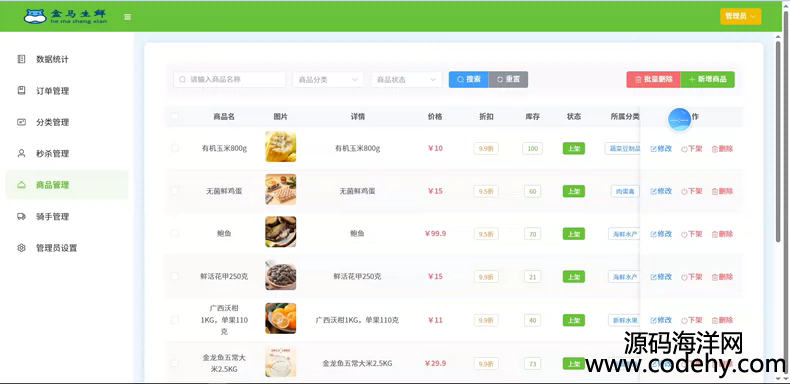The height and width of the screenshot is (384, 790).
Task: Check the box for 鲍鱼 row
Action: coord(174,233)
